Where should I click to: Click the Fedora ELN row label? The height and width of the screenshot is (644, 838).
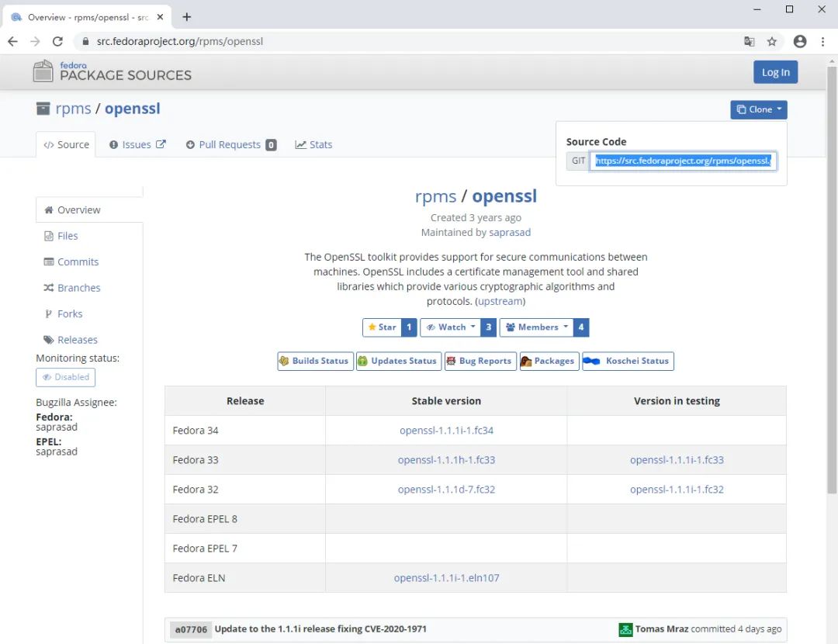pos(199,578)
